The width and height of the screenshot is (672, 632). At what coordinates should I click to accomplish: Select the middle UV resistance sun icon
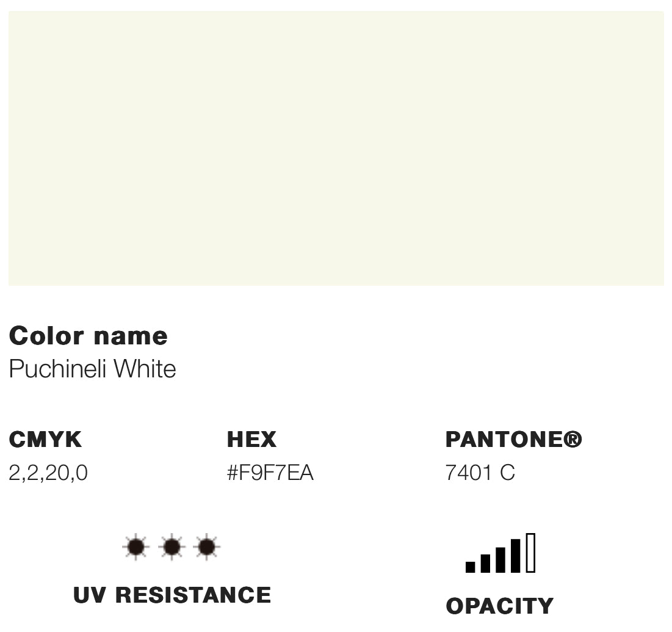172,547
